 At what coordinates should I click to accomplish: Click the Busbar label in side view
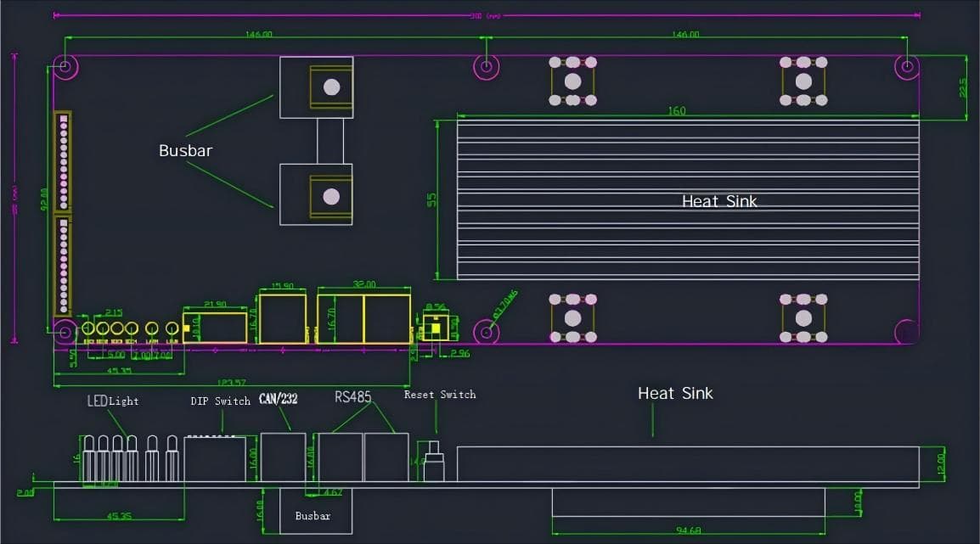tap(313, 516)
